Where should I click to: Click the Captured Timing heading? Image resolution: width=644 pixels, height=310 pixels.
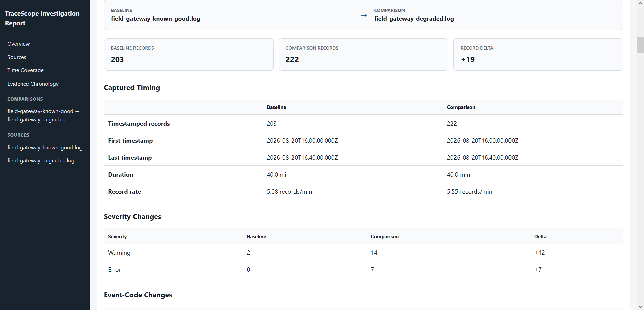tap(132, 88)
